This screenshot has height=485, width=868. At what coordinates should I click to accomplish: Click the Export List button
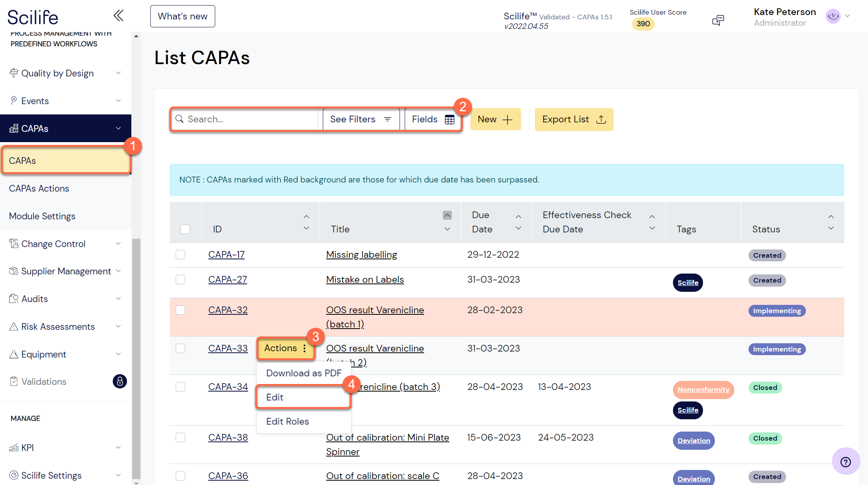(574, 119)
